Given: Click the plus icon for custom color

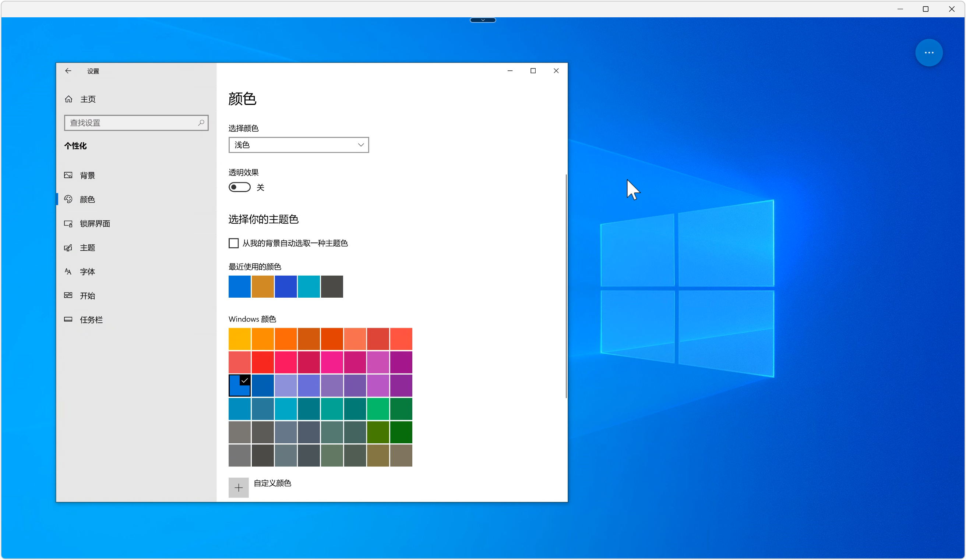Looking at the screenshot, I should 239,488.
